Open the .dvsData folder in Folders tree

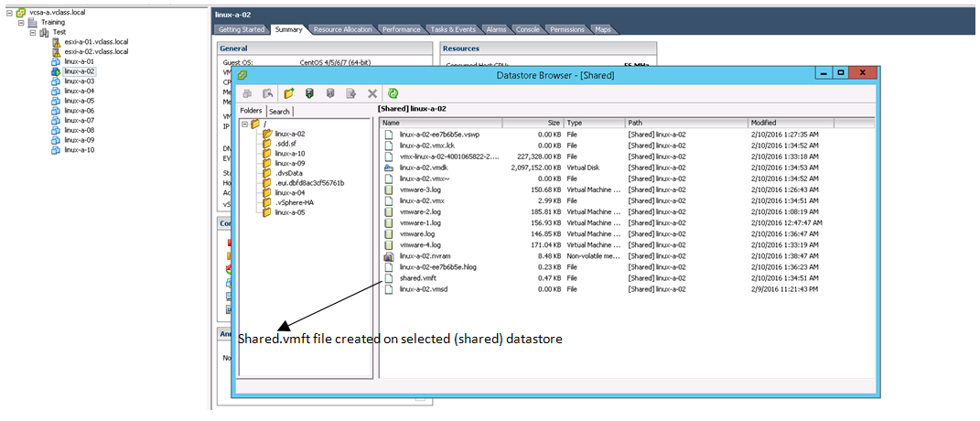click(290, 173)
